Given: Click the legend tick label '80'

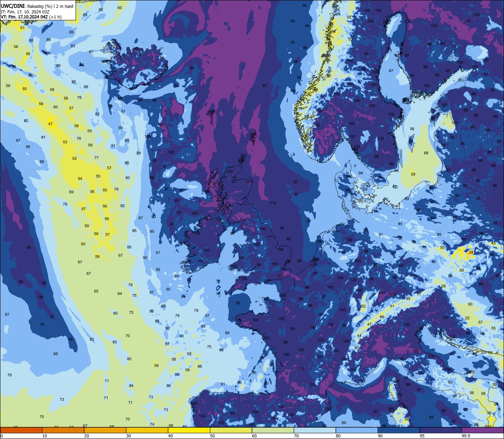Looking at the screenshot, I should [338, 436].
